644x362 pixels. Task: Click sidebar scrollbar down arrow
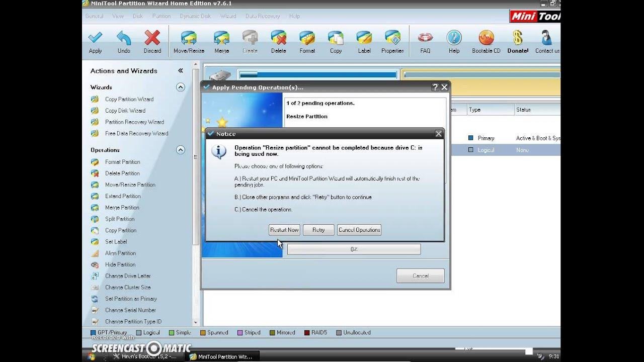coord(196,322)
